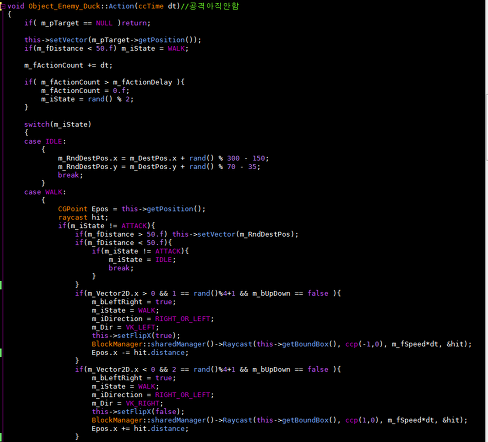Click the 'ccTime' parameter type
Image resolution: width=488 pixels, height=442 pixels.
[x=151, y=6]
